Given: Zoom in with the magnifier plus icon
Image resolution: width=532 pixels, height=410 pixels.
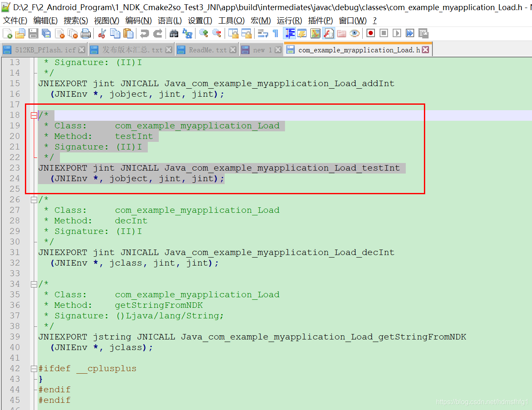Looking at the screenshot, I should click(x=204, y=33).
